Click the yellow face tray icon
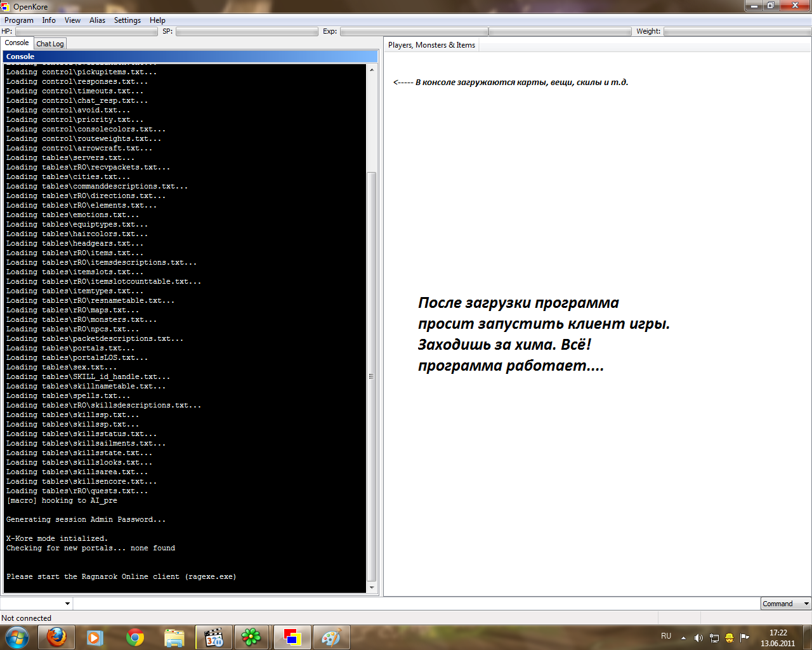The image size is (812, 650). pos(730,638)
